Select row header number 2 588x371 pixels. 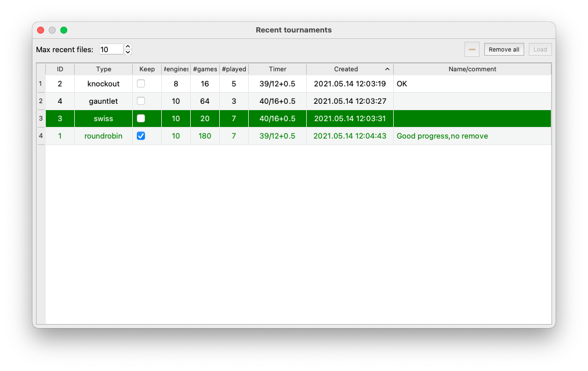pos(41,101)
